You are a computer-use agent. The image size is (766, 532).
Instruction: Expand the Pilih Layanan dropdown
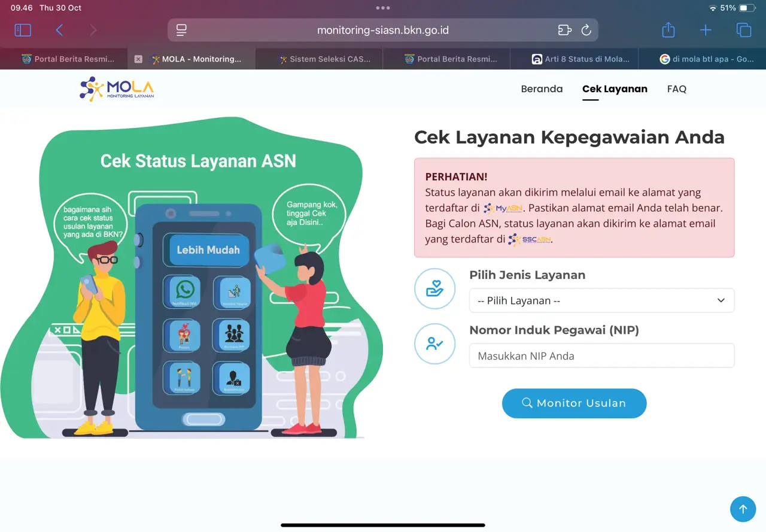pos(601,300)
